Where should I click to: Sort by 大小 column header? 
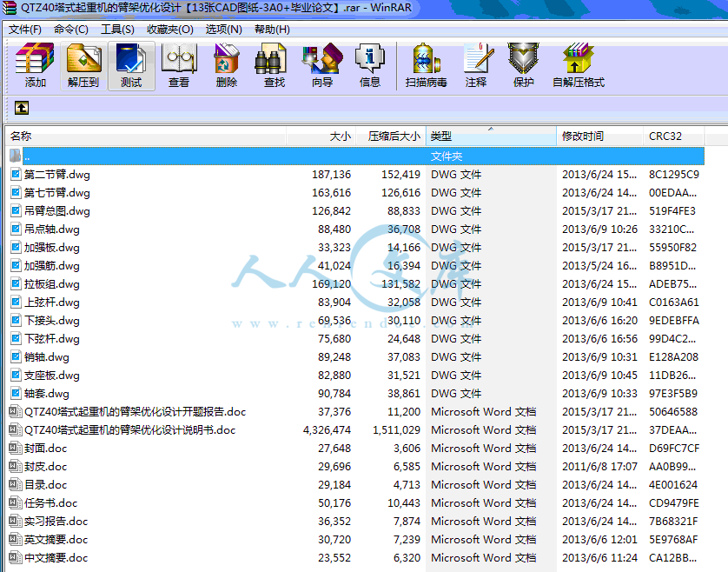(321, 136)
